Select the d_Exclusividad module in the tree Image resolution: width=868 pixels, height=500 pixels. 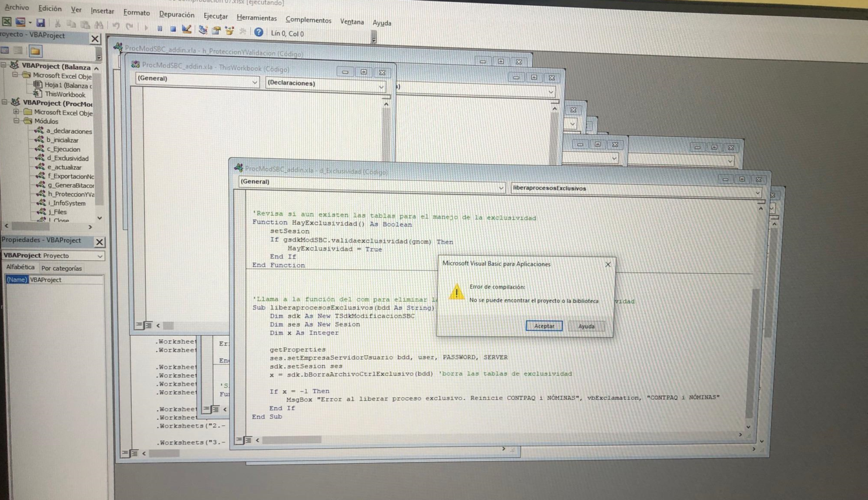click(67, 158)
